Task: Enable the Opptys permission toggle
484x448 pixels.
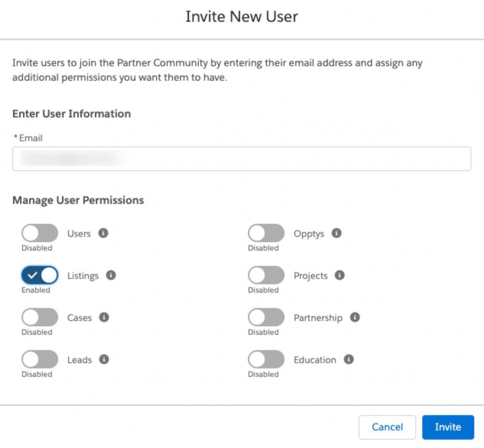Action: point(265,233)
